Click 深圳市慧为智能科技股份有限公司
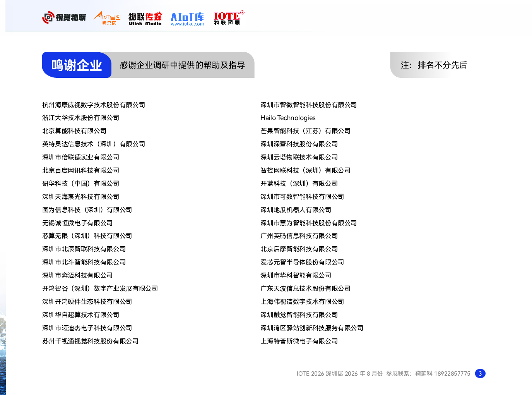Viewport: 532px width, 395px height. [x=309, y=223]
